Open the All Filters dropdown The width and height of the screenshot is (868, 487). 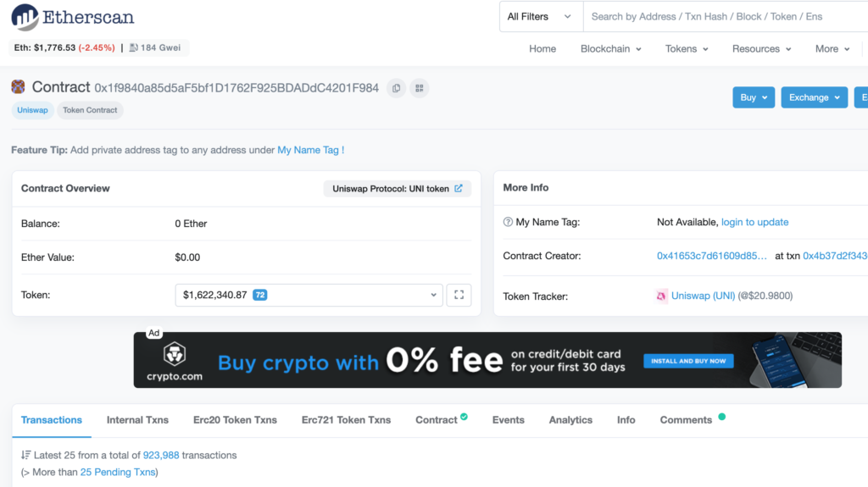coord(541,17)
